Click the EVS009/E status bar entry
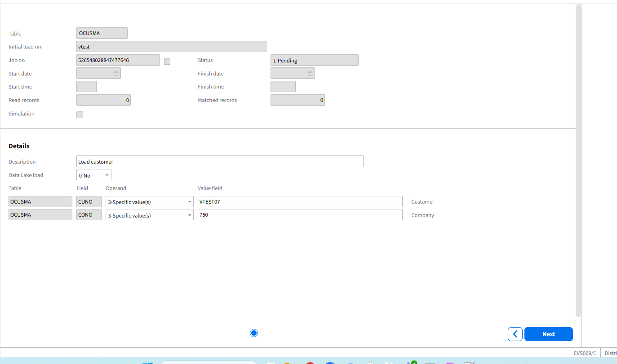The image size is (617, 364). (x=585, y=353)
